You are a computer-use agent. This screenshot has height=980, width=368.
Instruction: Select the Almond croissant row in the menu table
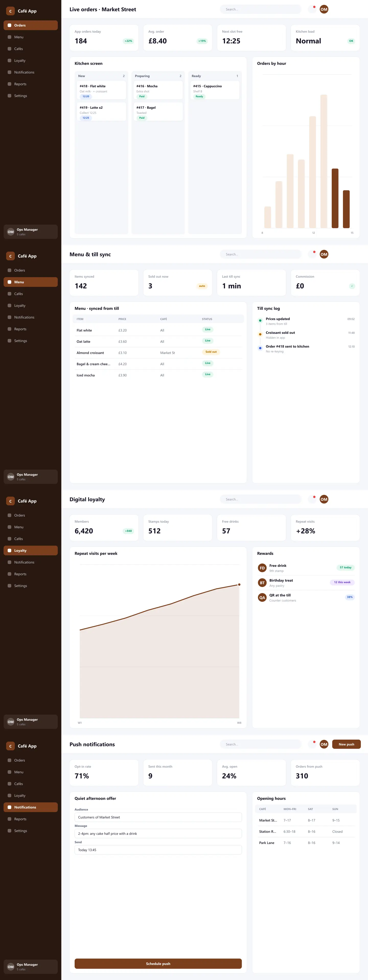click(158, 353)
